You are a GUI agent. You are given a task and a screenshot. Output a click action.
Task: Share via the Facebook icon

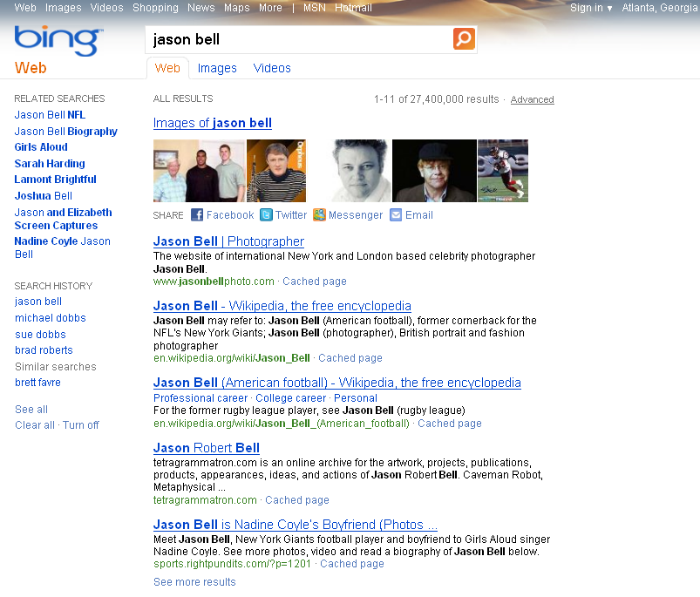pos(197,215)
